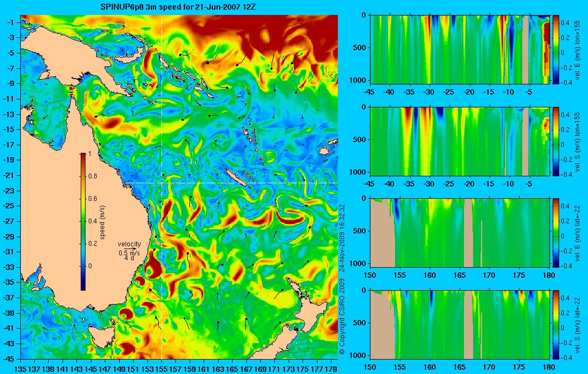The width and height of the screenshot is (588, 374).
Task: Click the 'vel. S (m/s) lon=155' axis label
Action: pos(578,141)
